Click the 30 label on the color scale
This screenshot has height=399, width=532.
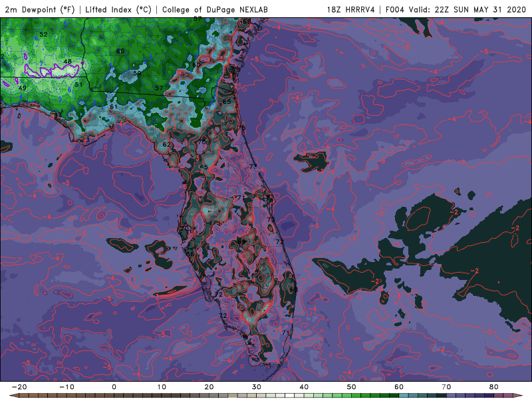(x=257, y=387)
